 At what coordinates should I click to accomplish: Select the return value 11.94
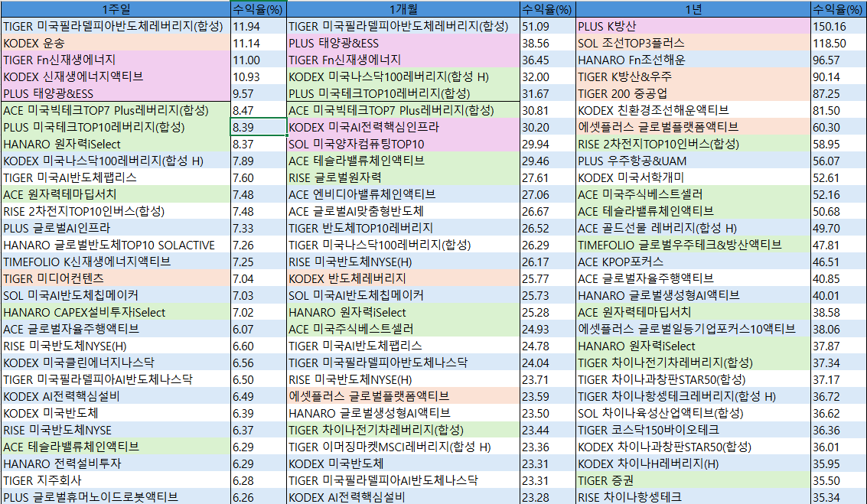(x=258, y=27)
